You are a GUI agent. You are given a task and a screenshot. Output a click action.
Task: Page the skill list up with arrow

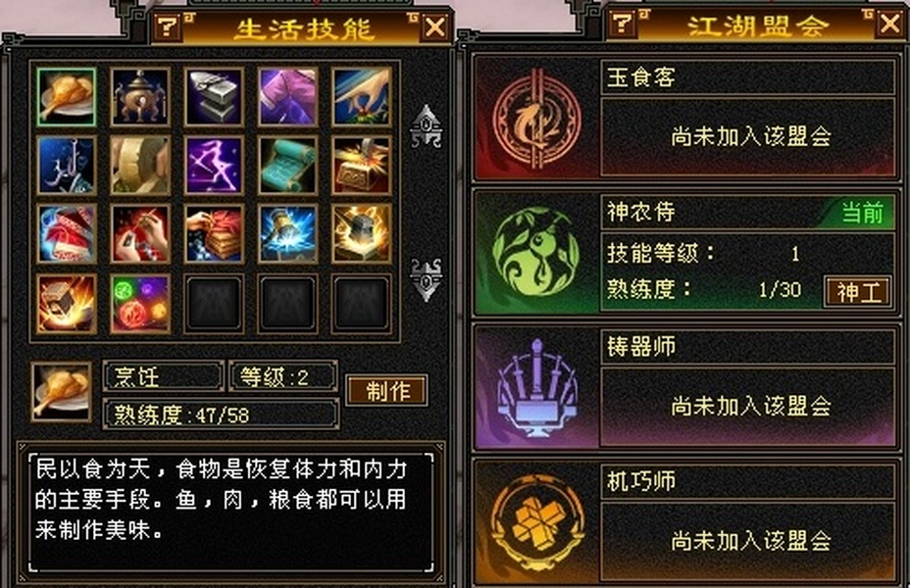click(x=426, y=126)
